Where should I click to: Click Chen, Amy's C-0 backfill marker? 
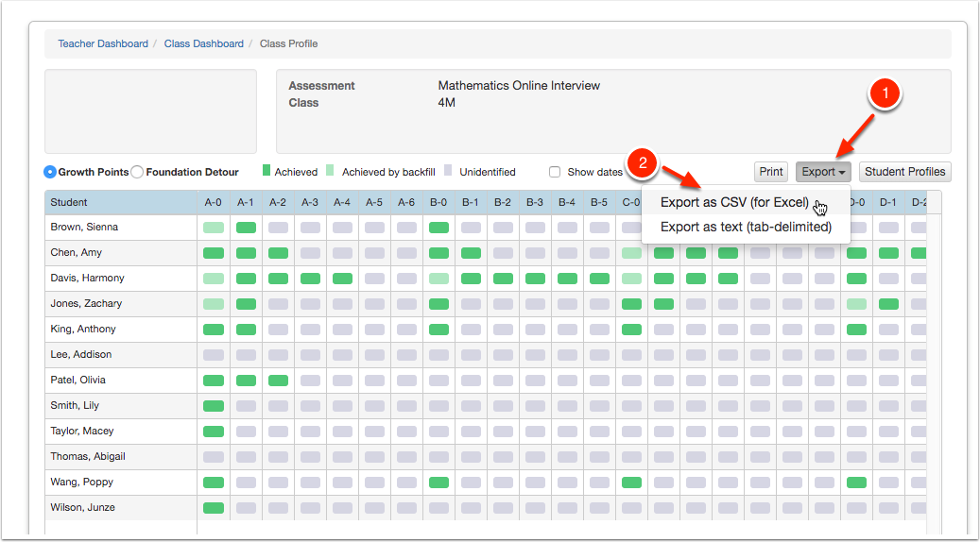pos(631,253)
